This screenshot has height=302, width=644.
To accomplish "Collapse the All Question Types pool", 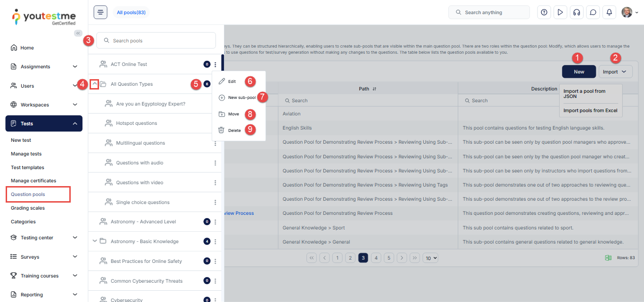I will coord(94,84).
